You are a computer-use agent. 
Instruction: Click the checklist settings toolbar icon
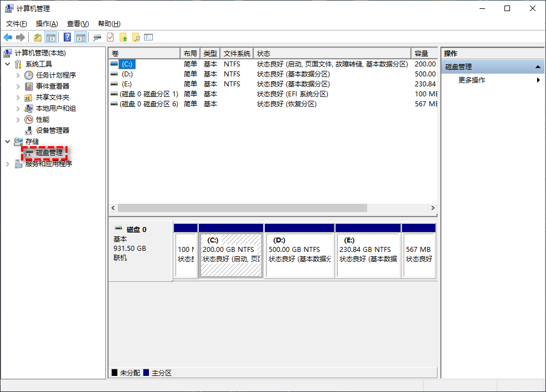click(x=148, y=37)
